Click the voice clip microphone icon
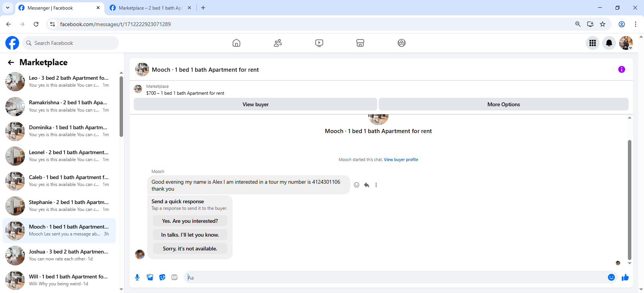Viewport: 644px width, 293px height. click(137, 277)
